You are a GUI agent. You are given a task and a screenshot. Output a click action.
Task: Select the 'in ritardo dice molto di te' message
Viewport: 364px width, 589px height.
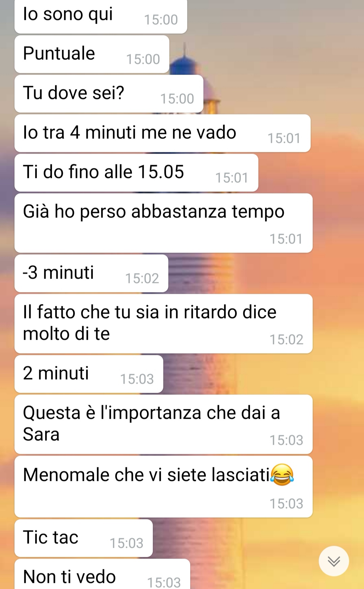(x=163, y=324)
